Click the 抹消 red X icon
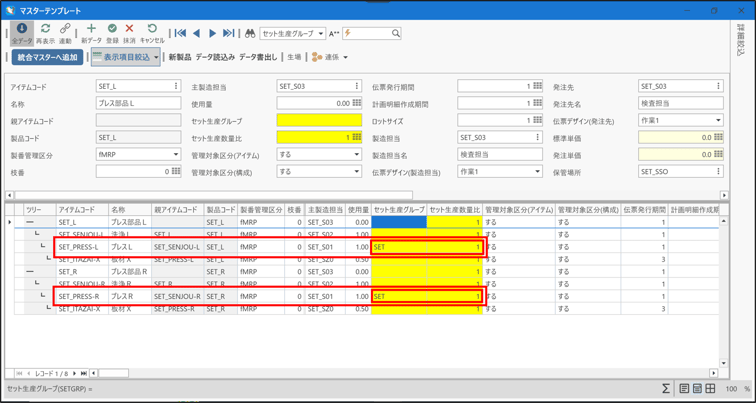This screenshot has height=403, width=756. (129, 30)
